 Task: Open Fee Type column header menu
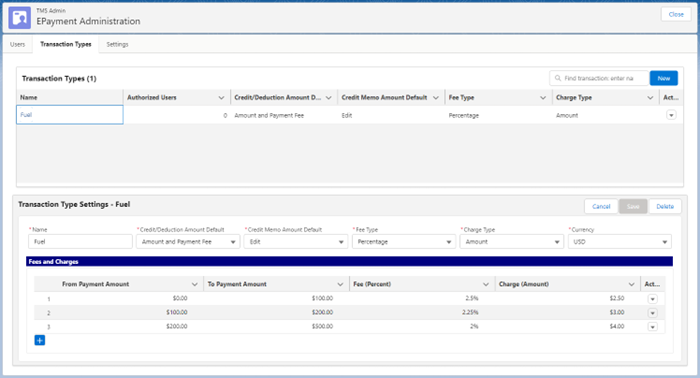coord(543,98)
